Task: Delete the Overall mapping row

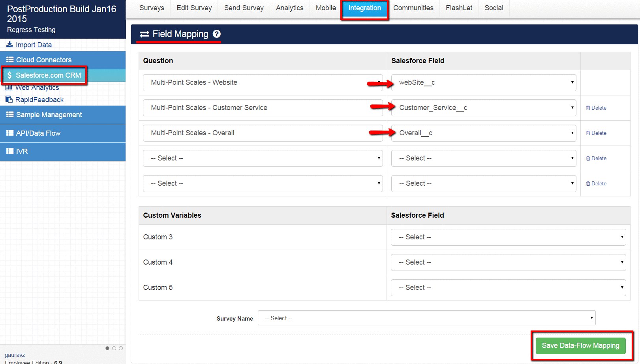Action: tap(596, 133)
